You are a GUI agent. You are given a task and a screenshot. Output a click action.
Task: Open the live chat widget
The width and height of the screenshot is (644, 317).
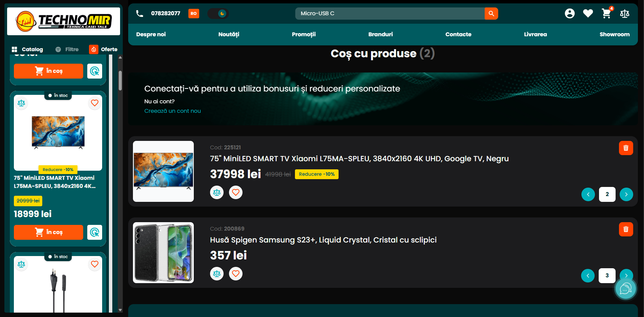click(625, 289)
